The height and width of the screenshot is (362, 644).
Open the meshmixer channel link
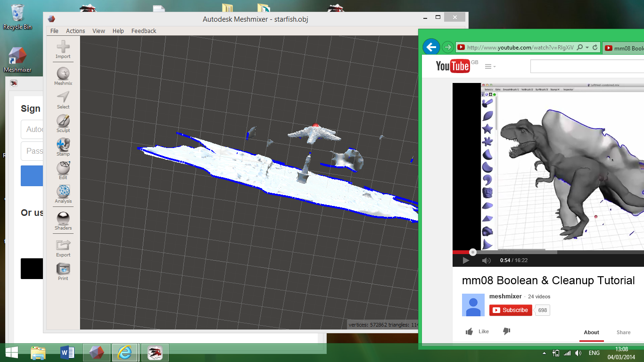coord(505,296)
